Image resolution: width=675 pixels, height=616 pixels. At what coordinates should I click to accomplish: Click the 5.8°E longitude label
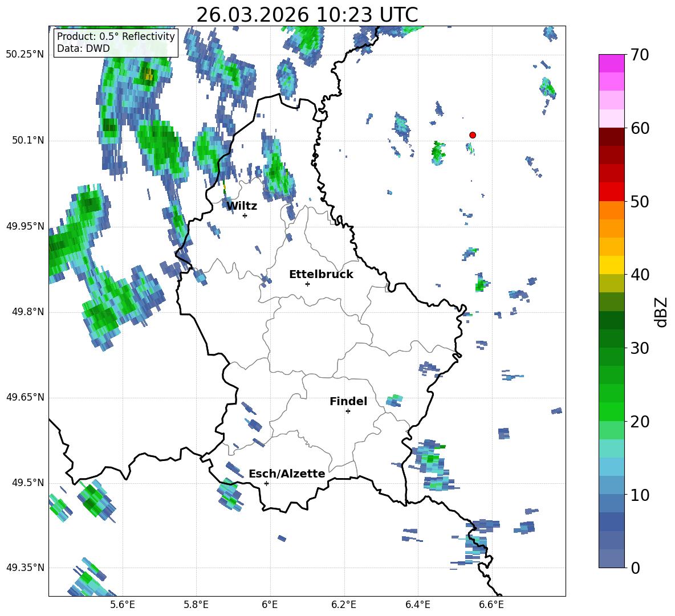tap(196, 605)
